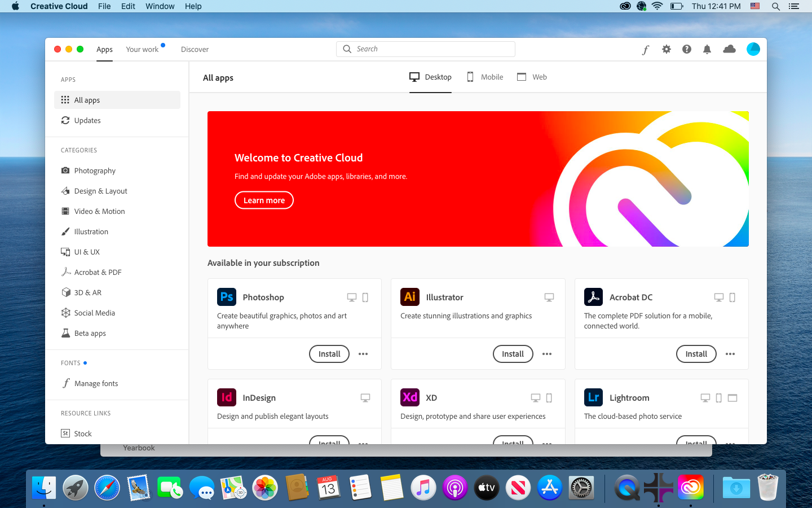Screen dimensions: 812x508
Task: Open Creative Cloud preferences gear
Action: tap(667, 49)
